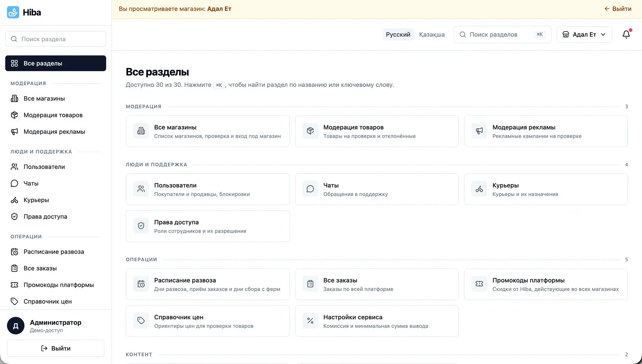Click the Модерация товаров sidebar box icon
The height and width of the screenshot is (364, 642).
click(x=15, y=115)
